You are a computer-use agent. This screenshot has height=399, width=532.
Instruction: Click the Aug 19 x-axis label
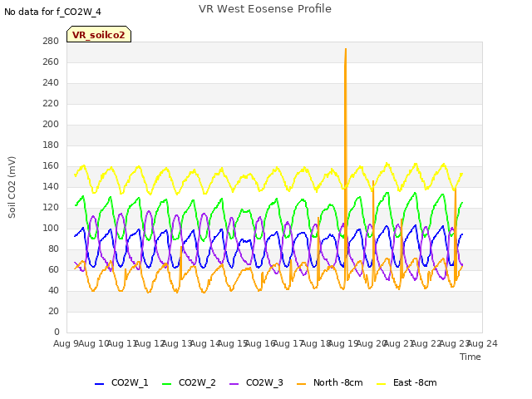pos(343,343)
